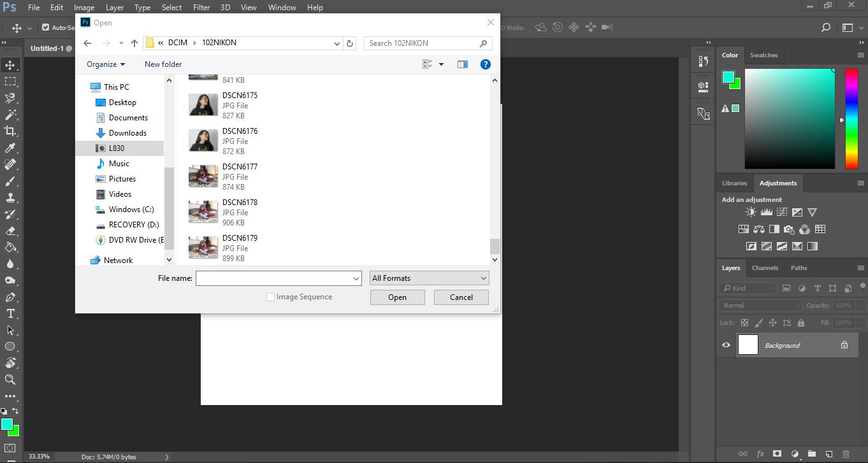Expand address bar path history dropdown

click(x=337, y=43)
